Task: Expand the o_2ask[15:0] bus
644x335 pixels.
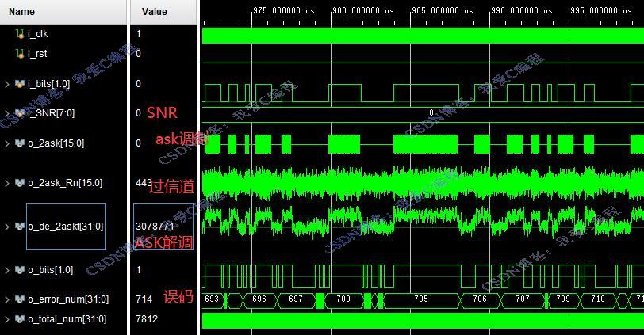Action: click(x=7, y=143)
